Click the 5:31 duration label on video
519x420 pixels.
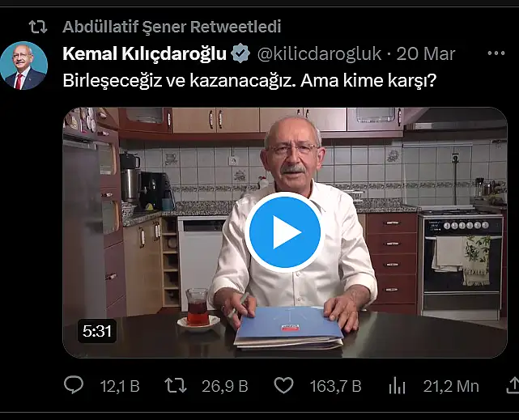[97, 331]
